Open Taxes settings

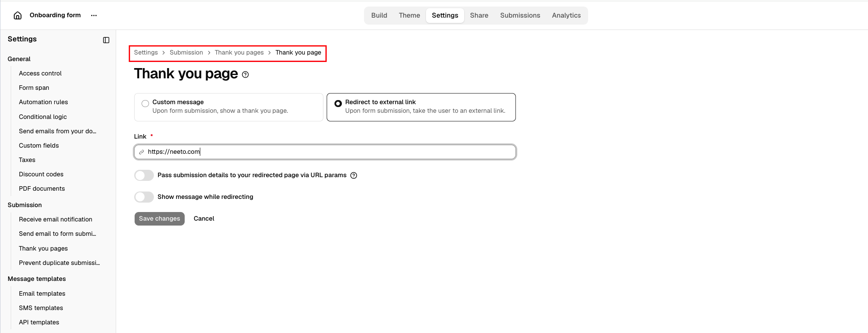coord(27,160)
